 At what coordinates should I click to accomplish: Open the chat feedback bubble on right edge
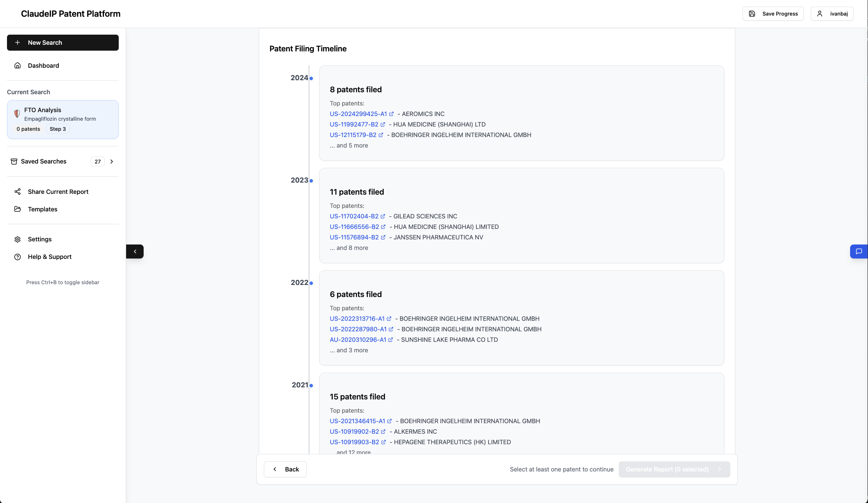click(x=859, y=251)
